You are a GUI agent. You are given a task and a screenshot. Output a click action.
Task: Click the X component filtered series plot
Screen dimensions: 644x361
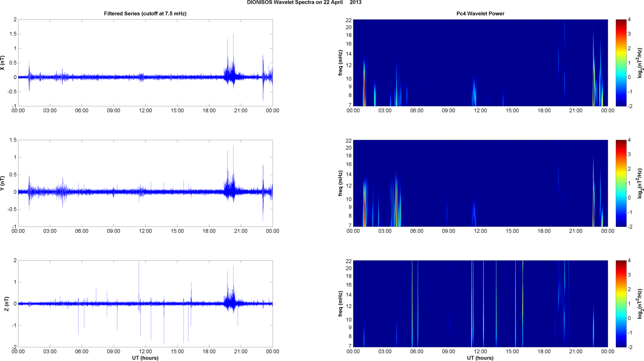pos(145,63)
